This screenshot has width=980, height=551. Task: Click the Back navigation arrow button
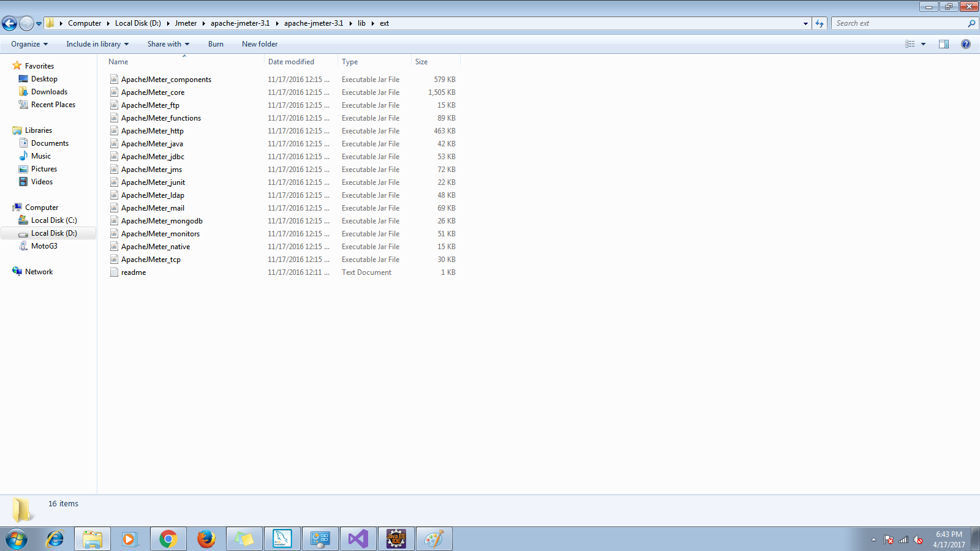tap(9, 23)
